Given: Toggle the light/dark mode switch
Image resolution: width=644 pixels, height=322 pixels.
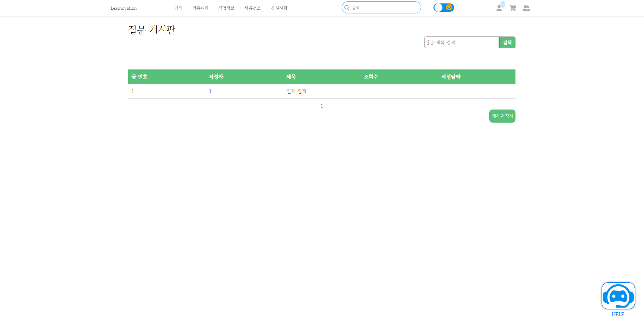Looking at the screenshot, I should tap(444, 7).
